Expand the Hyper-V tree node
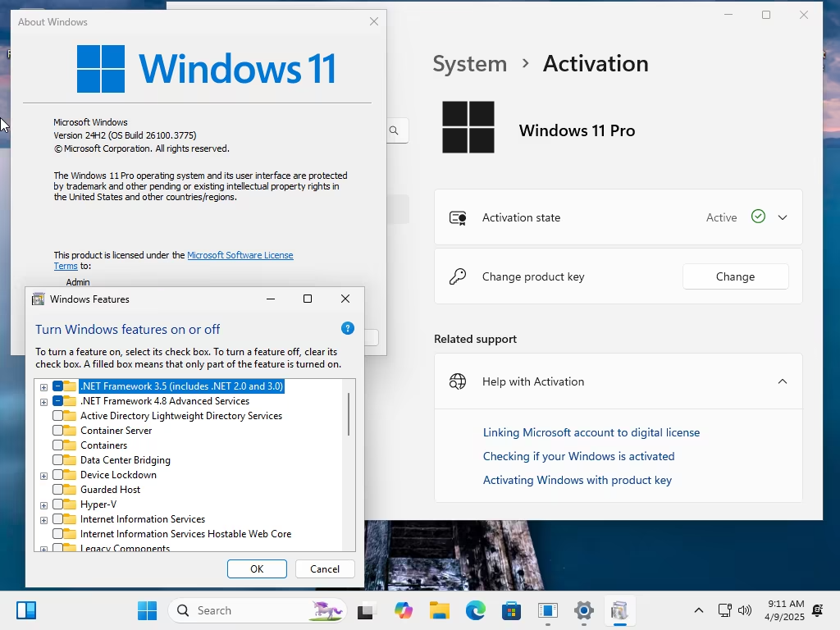Viewport: 840px width, 630px height. pos(44,505)
